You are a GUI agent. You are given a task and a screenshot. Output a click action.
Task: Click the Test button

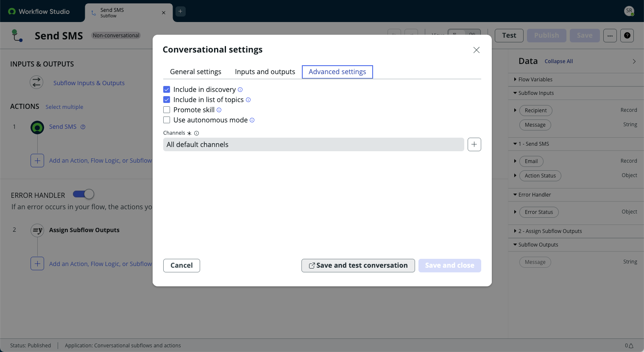click(509, 36)
